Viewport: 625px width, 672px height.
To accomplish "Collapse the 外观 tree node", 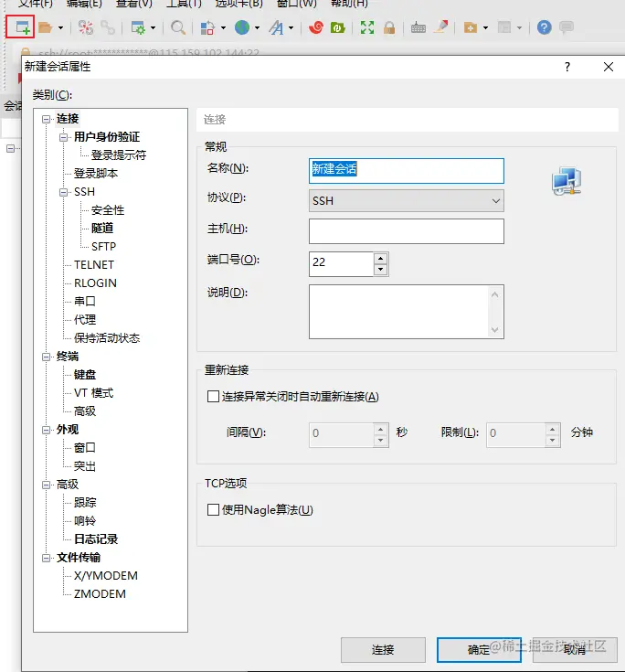I will (x=47, y=431).
